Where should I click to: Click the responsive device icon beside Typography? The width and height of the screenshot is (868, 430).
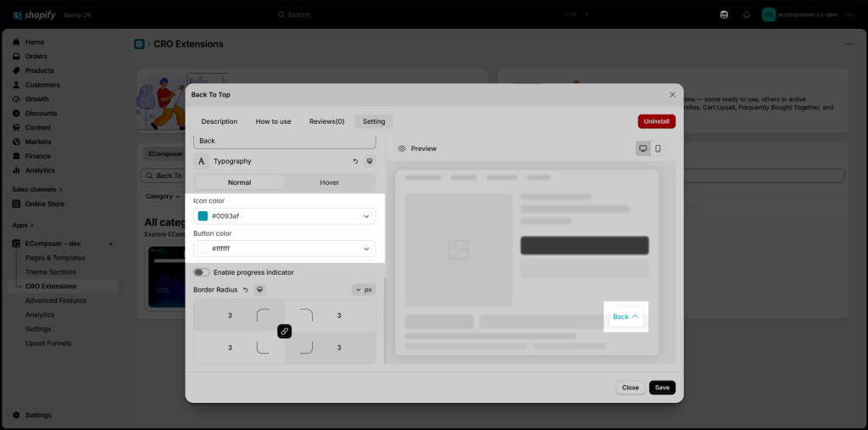370,161
